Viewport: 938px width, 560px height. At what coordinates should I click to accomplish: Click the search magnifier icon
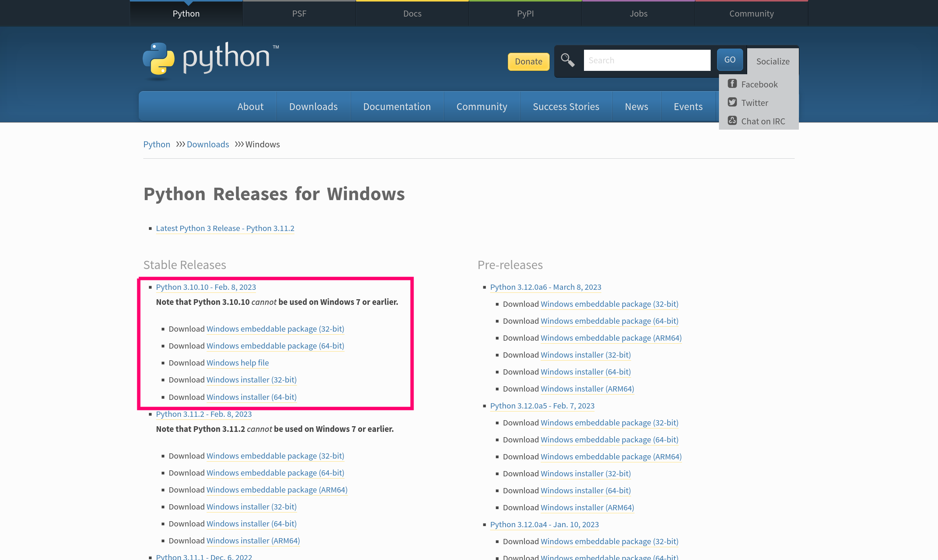[568, 60]
